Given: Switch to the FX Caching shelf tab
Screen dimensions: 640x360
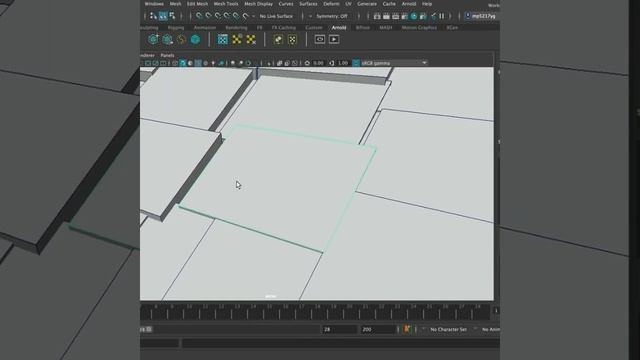Looking at the screenshot, I should (x=284, y=28).
